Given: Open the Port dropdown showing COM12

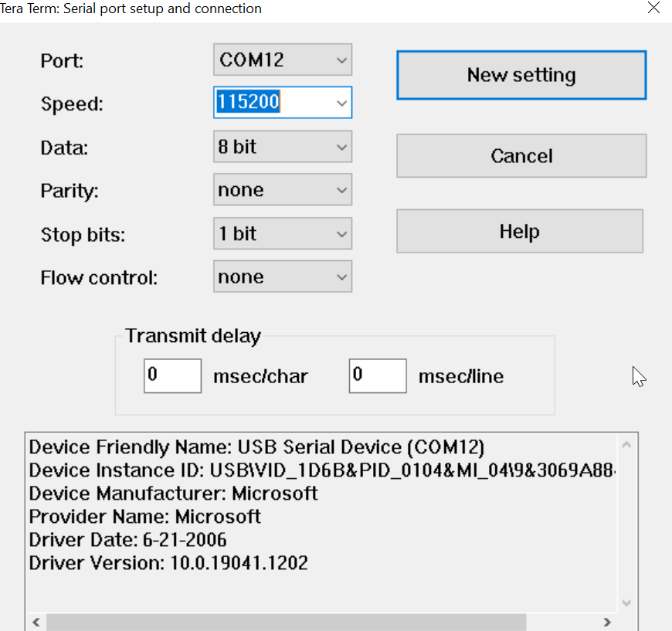Looking at the screenshot, I should pyautogui.click(x=282, y=60).
